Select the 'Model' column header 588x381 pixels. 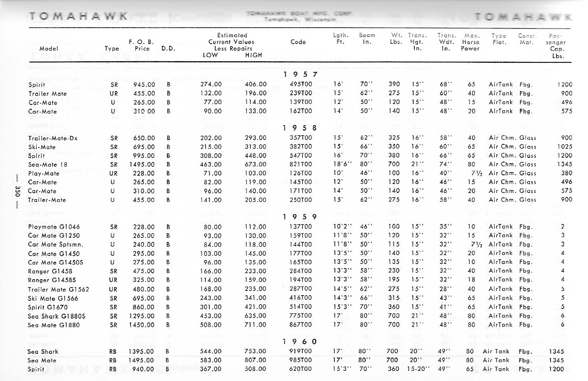point(49,48)
